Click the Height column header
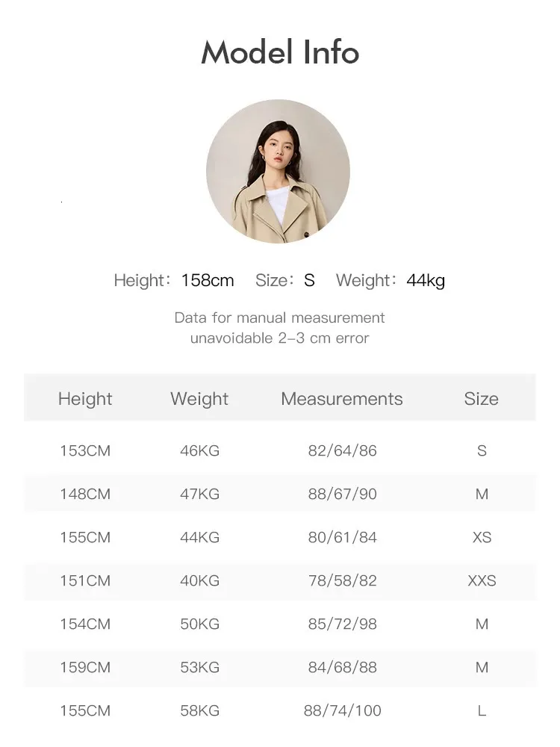 tap(85, 399)
